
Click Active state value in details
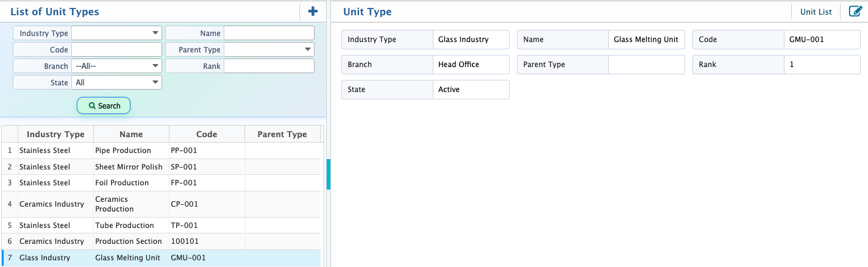coord(471,90)
